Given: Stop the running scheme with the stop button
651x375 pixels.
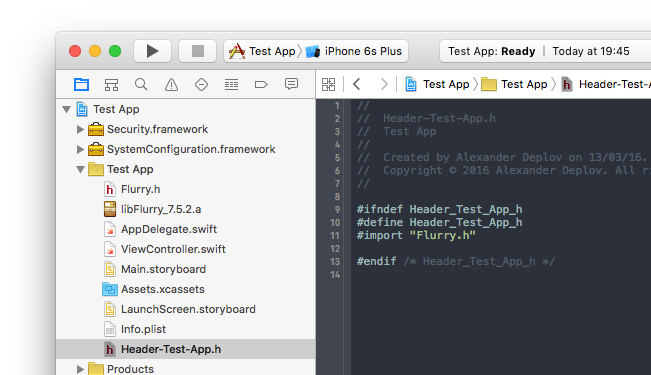Looking at the screenshot, I should coord(198,51).
